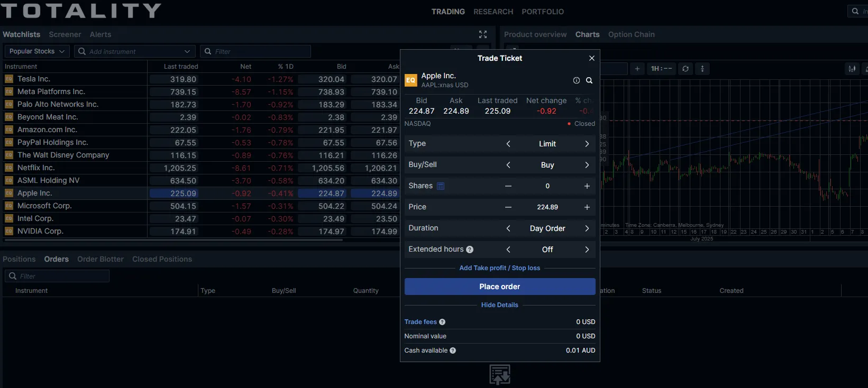Open Extended hours help tooltip
868x388 pixels.
[469, 250]
